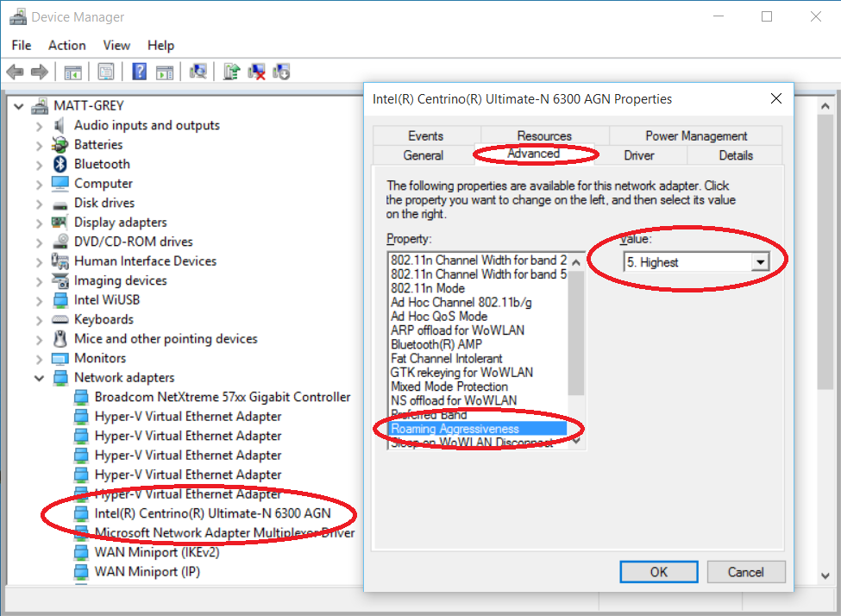
Task: Click the Human Interface Devices icon
Action: pyautogui.click(x=60, y=261)
